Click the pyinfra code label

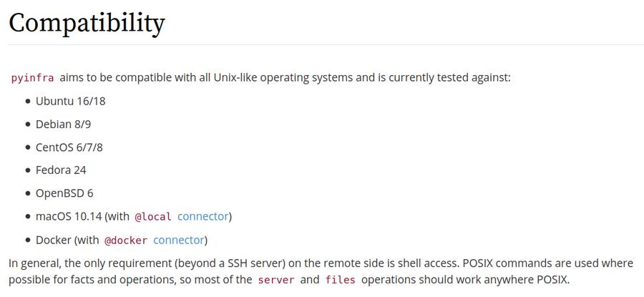click(32, 77)
